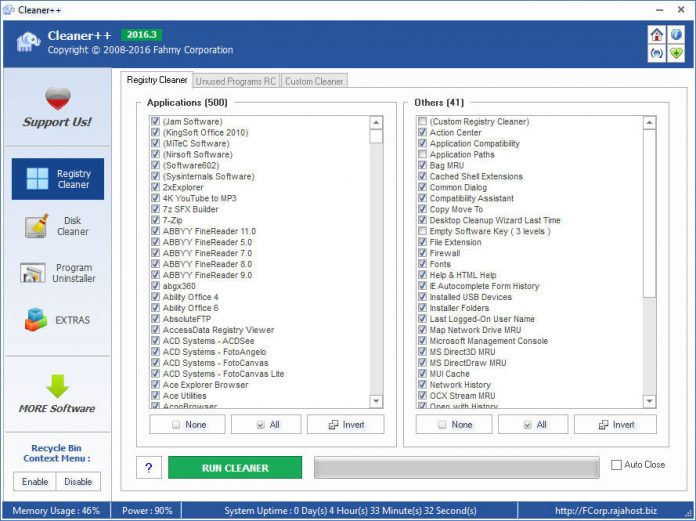Uncheck the MUI Cache checkbox
The width and height of the screenshot is (696, 521).
[423, 374]
